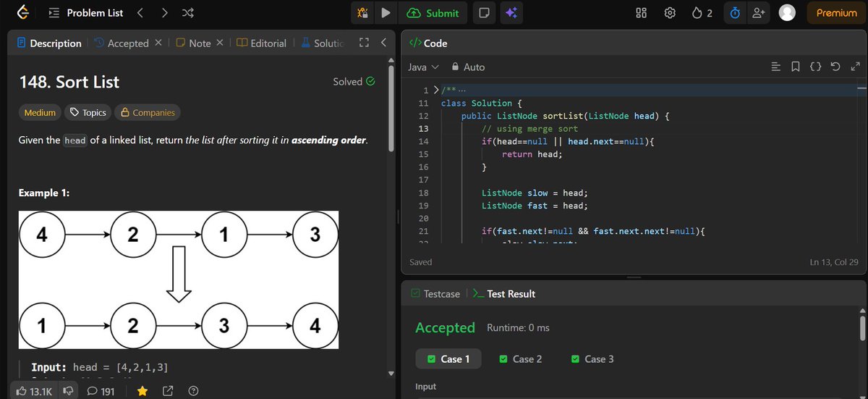Open the layout grid icon
868x399 pixels.
point(642,13)
